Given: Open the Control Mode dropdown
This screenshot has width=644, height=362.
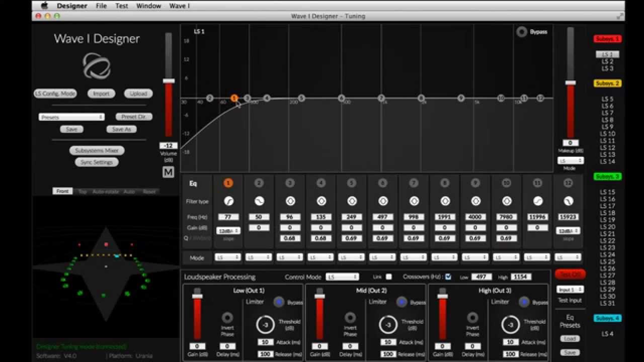Looking at the screenshot, I should 342,277.
